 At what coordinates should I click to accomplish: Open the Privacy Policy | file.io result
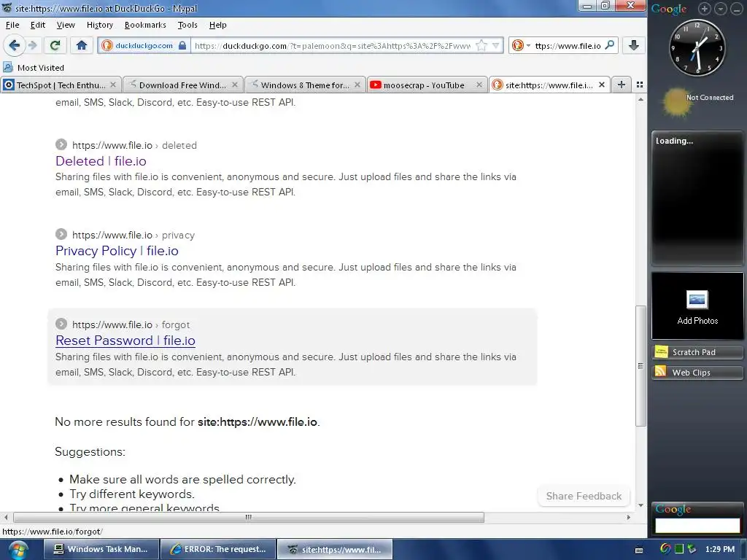tap(117, 251)
